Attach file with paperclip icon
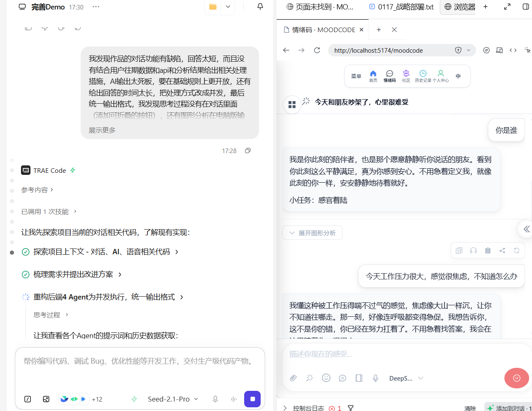Screen dimensions: 532x411 pyautogui.click(x=293, y=378)
